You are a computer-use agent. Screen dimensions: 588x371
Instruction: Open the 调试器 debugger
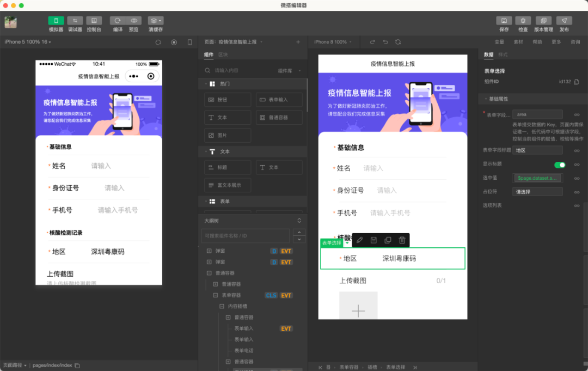point(75,21)
